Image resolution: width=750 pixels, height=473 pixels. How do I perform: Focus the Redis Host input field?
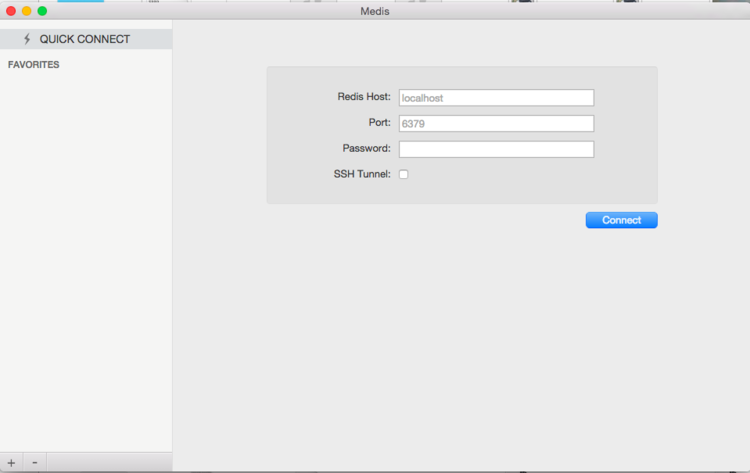[x=496, y=98]
